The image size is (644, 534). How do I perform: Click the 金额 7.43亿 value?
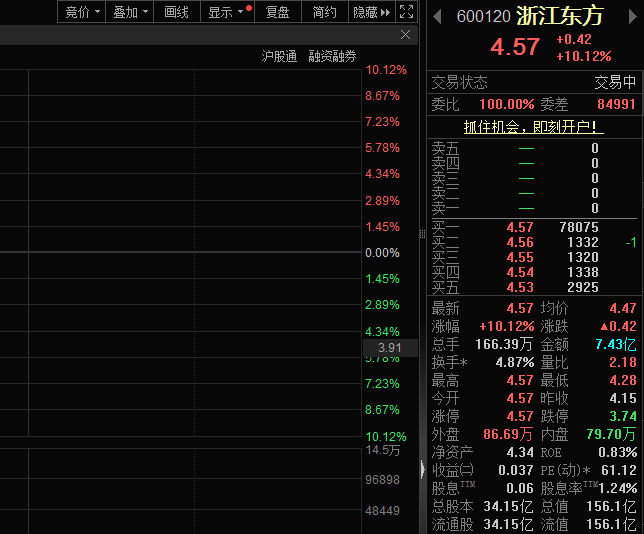pyautogui.click(x=616, y=344)
